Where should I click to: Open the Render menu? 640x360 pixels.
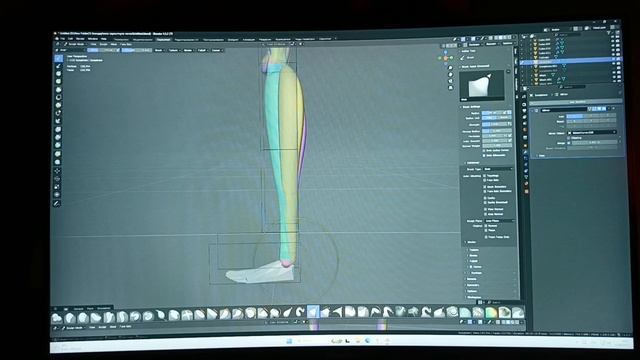tap(80, 39)
